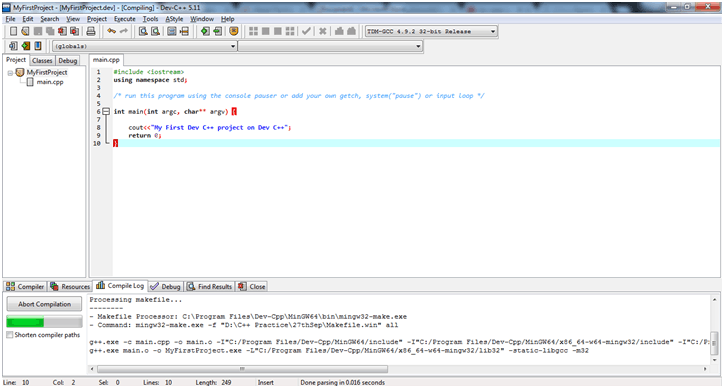
Task: Click the Compile and Run icon
Action: (278, 31)
